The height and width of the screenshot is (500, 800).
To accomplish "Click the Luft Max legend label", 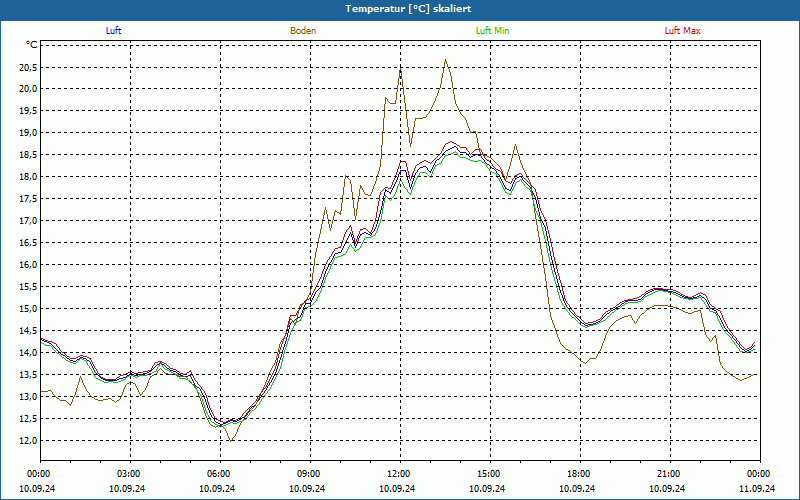I will [682, 31].
